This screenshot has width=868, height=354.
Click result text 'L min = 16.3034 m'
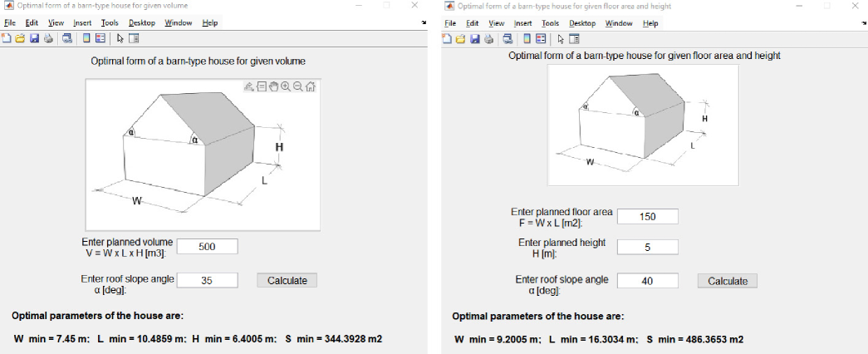pos(593,339)
